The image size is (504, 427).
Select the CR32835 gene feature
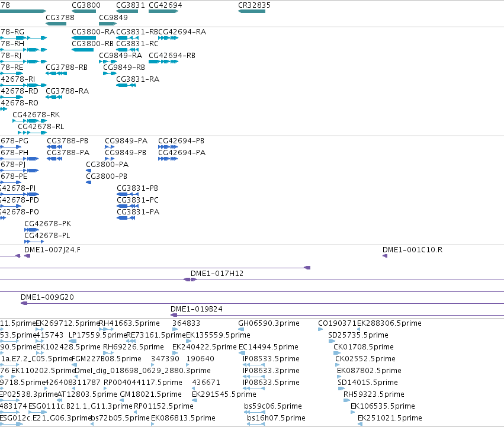click(252, 11)
